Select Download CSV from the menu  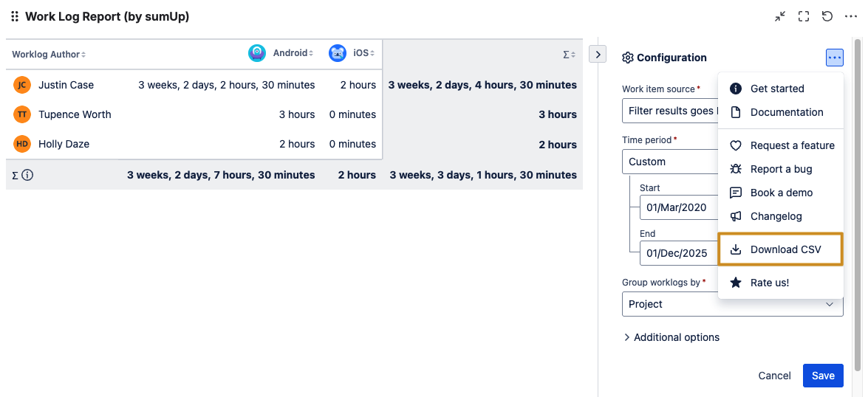tap(785, 249)
